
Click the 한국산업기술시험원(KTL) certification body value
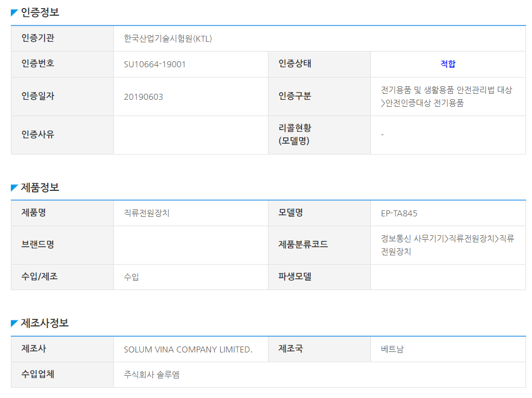click(x=168, y=38)
